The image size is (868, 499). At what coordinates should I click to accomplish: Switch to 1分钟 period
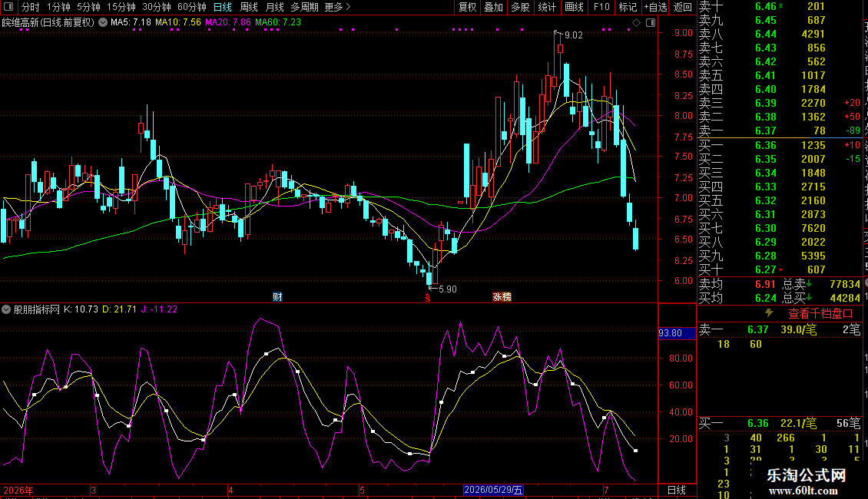coord(58,7)
